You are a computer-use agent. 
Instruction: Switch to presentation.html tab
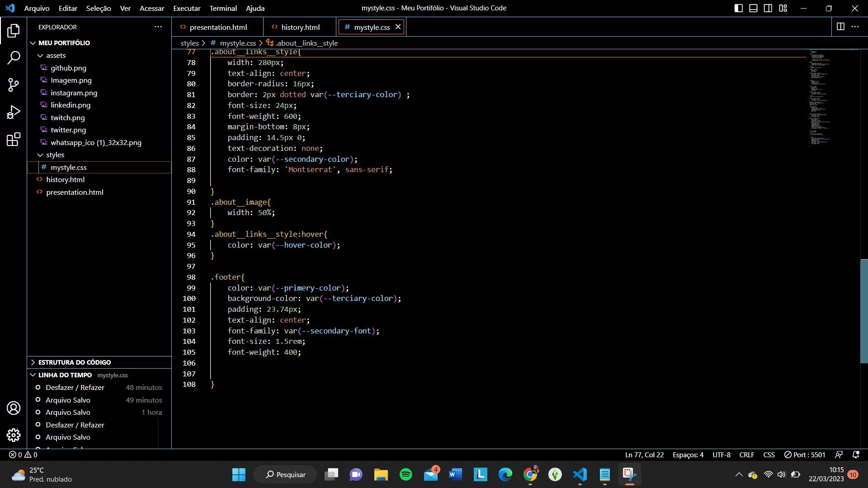click(x=217, y=27)
